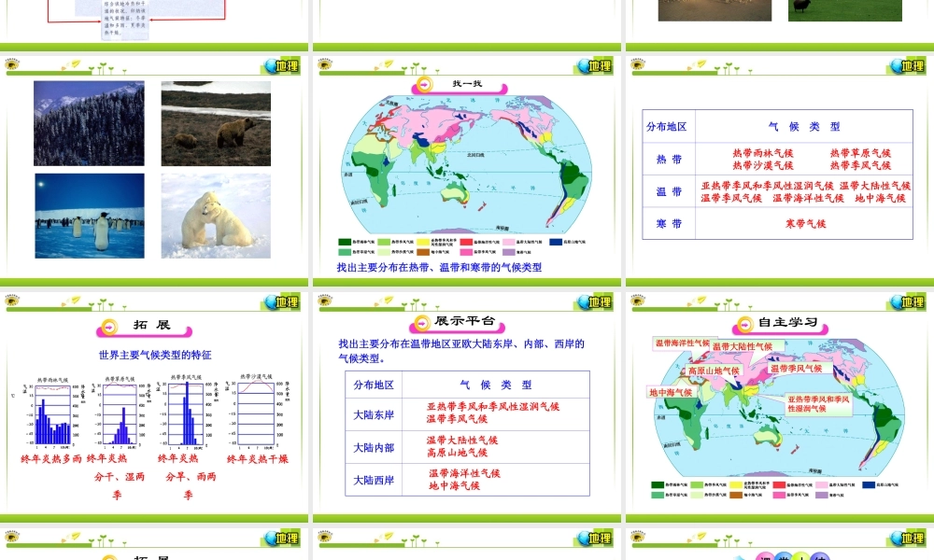The height and width of the screenshot is (560, 934).
Task: Click the brown legend swatch on 找一找 map
Action: tap(423, 252)
